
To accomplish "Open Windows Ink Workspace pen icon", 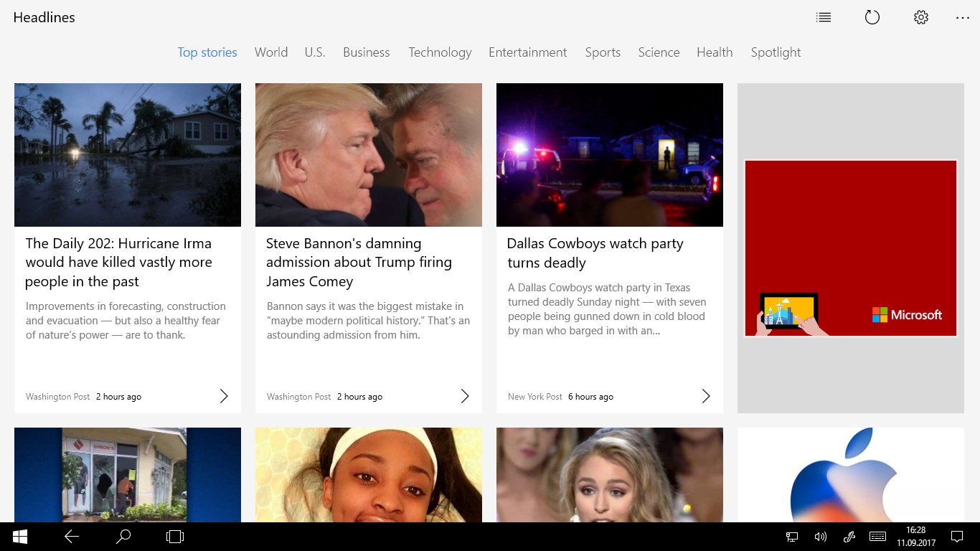I will click(849, 537).
